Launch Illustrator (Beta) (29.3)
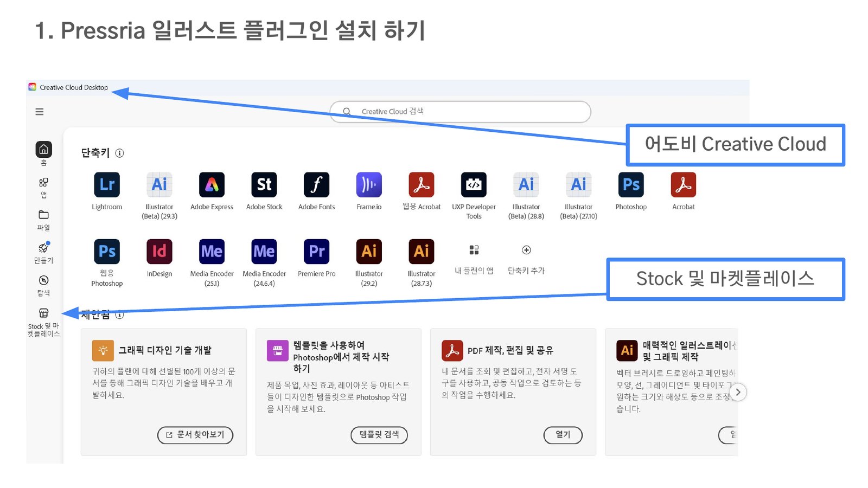868x488 pixels. click(159, 185)
